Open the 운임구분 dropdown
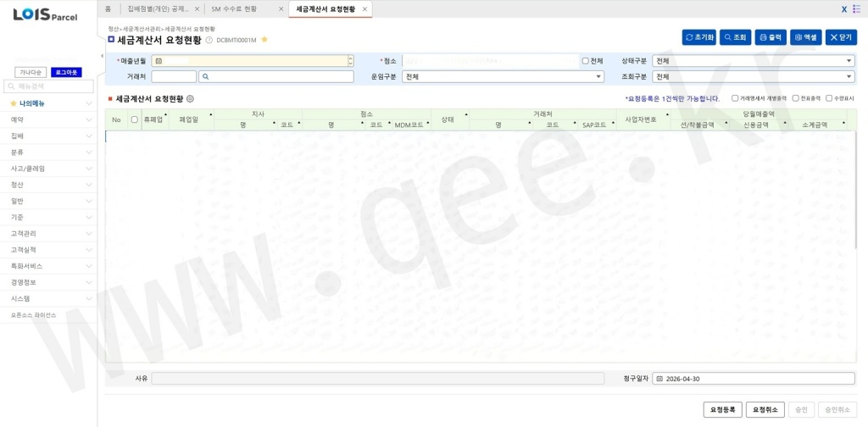 click(503, 77)
